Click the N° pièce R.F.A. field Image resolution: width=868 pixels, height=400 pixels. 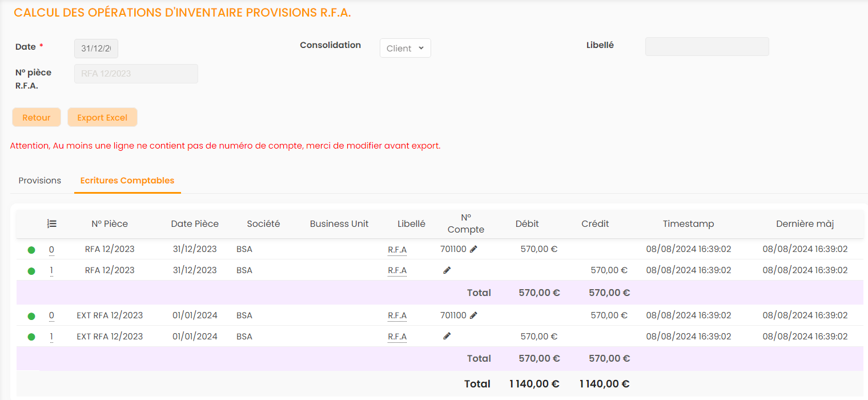point(136,74)
